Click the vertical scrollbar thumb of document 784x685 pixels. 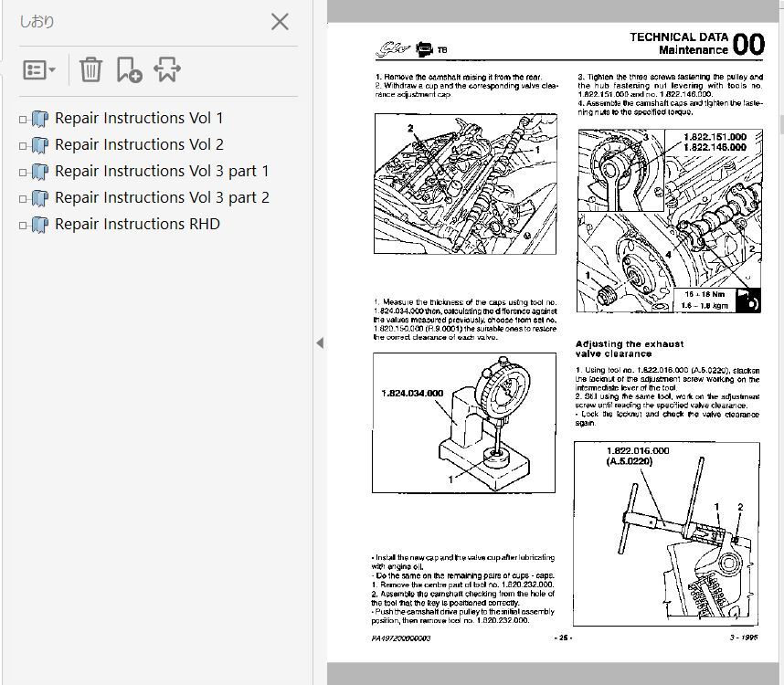(x=781, y=124)
